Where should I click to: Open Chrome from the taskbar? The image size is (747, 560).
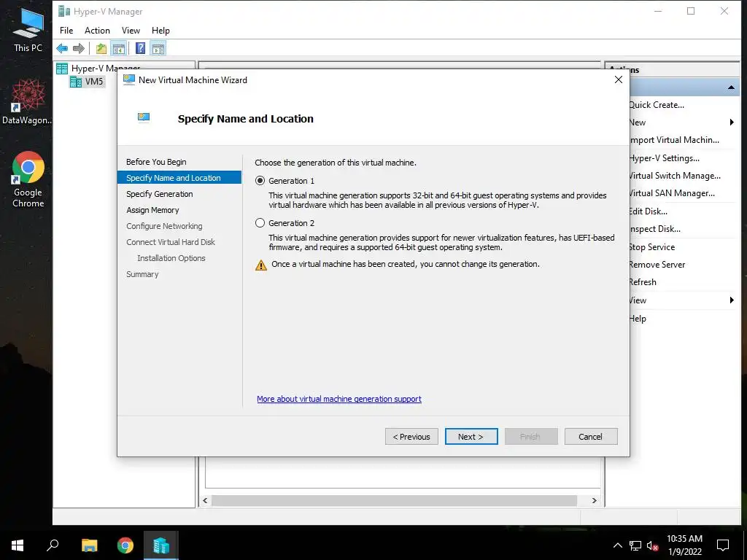[x=125, y=545]
